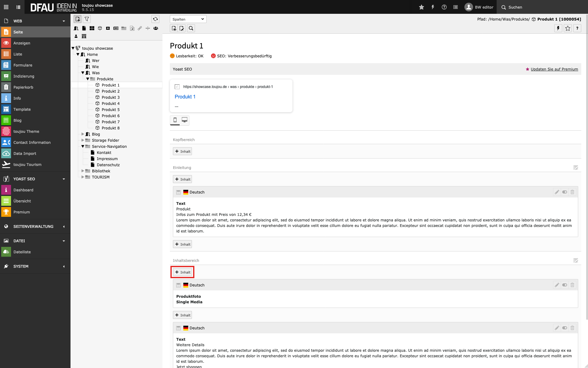Click the search magnifier in the page toolbar
The image size is (588, 368).
(191, 28)
